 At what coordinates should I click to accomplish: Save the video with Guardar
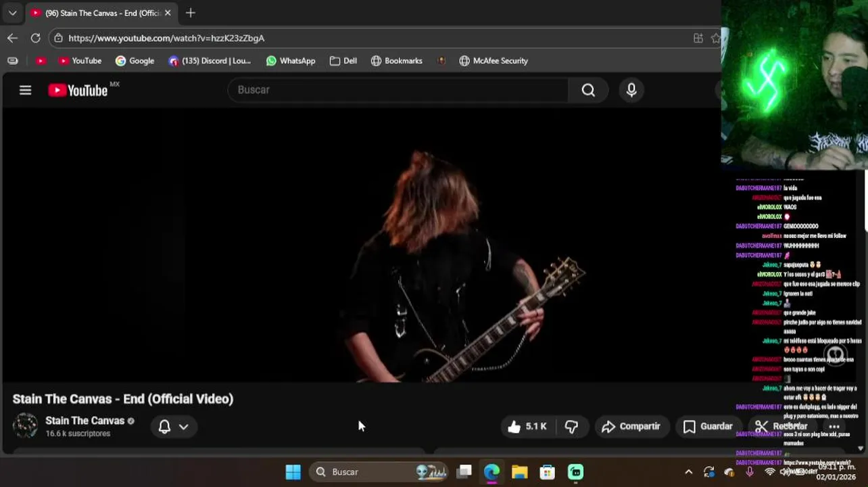point(708,426)
